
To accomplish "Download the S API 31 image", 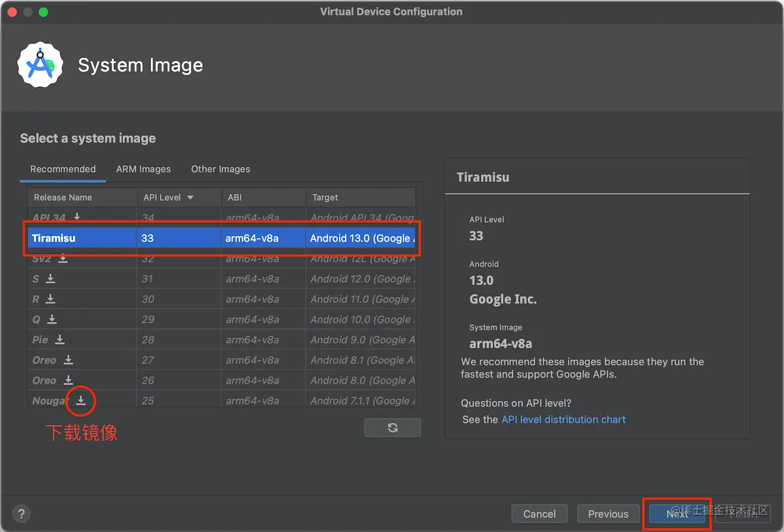I will click(51, 279).
